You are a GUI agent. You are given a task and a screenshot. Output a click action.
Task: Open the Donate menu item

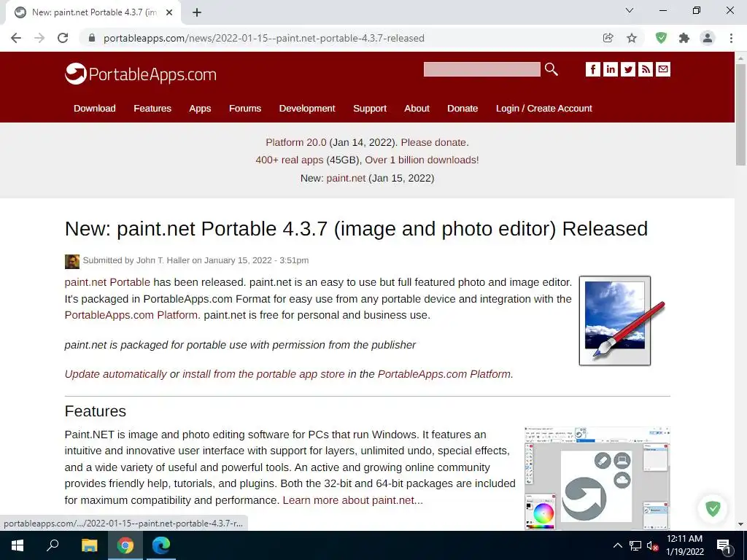click(x=462, y=109)
